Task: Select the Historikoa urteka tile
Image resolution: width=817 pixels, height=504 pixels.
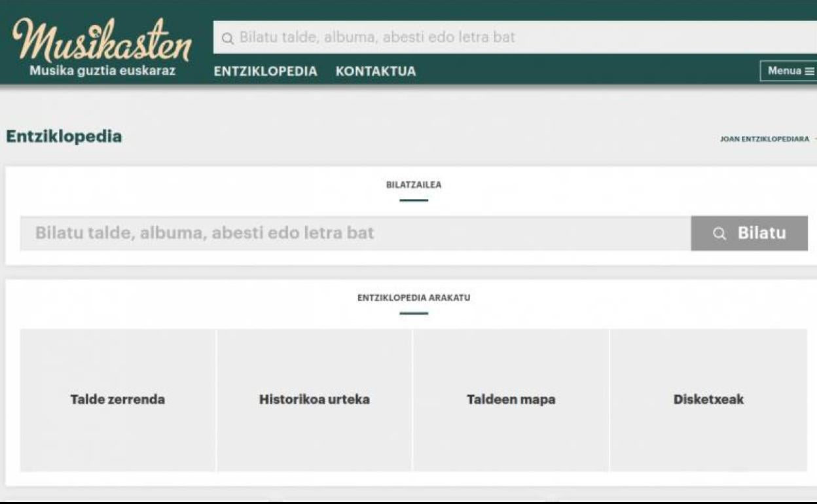Action: click(314, 399)
